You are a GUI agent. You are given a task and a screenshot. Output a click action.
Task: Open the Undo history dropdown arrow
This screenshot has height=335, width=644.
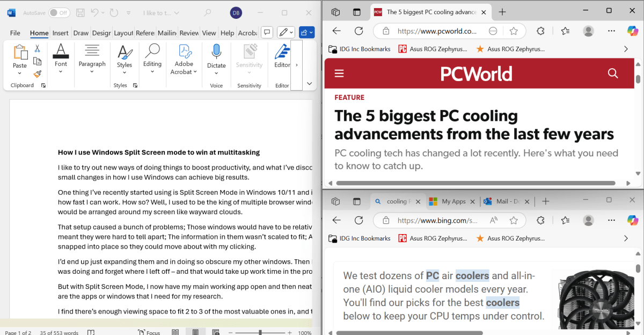(x=104, y=12)
